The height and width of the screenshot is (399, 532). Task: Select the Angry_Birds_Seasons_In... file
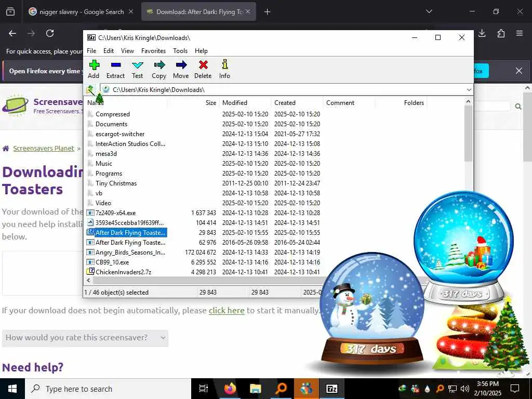point(130,252)
